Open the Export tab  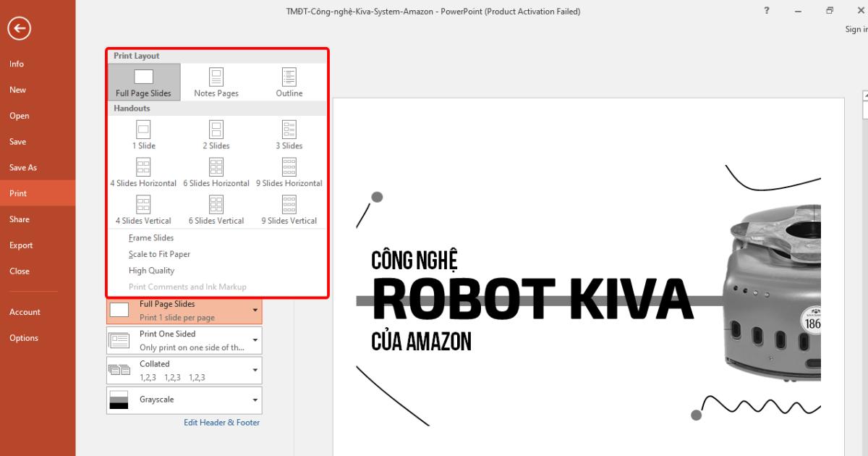coord(38,245)
